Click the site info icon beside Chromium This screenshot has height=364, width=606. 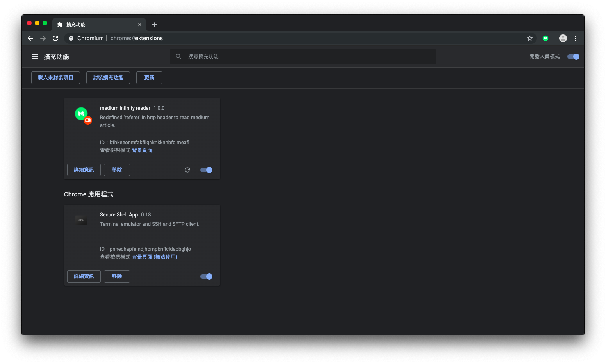pyautogui.click(x=71, y=38)
